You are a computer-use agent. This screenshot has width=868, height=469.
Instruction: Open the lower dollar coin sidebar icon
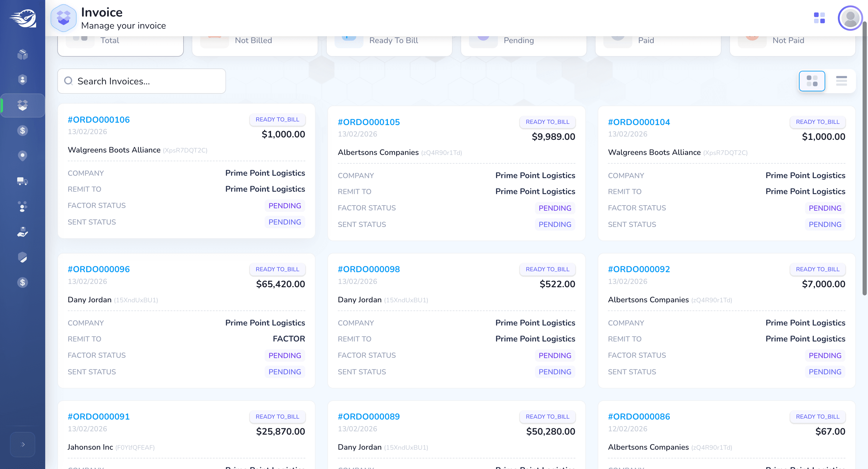point(23,282)
